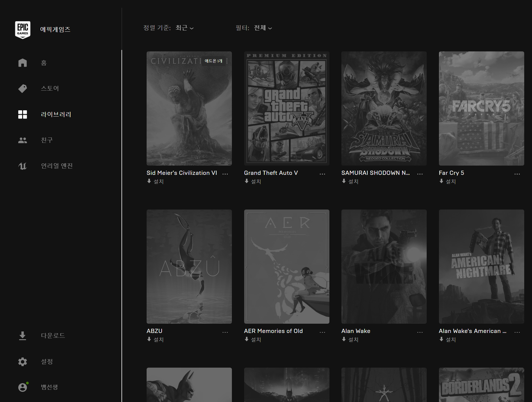
Task: Open more options for ABZU
Action: [x=225, y=332]
